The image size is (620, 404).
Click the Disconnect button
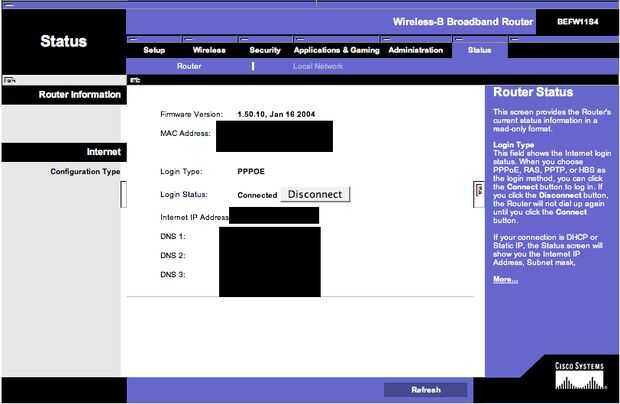tap(315, 194)
